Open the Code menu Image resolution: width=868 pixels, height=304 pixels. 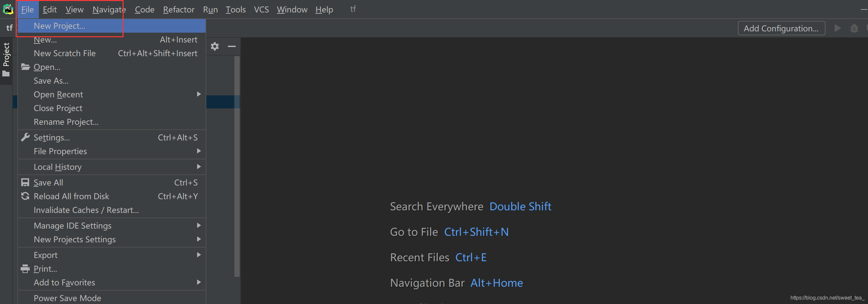[x=145, y=9]
